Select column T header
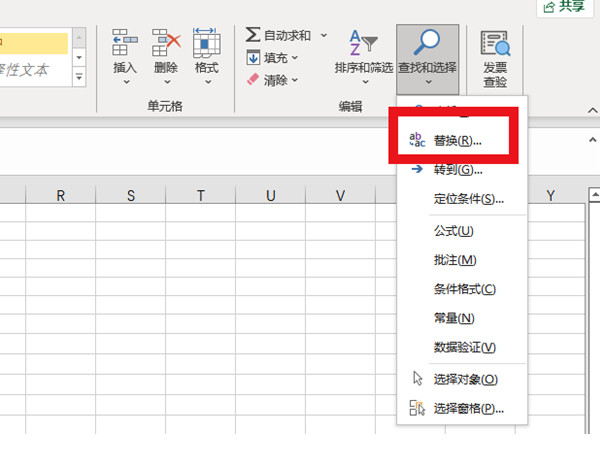 click(200, 196)
